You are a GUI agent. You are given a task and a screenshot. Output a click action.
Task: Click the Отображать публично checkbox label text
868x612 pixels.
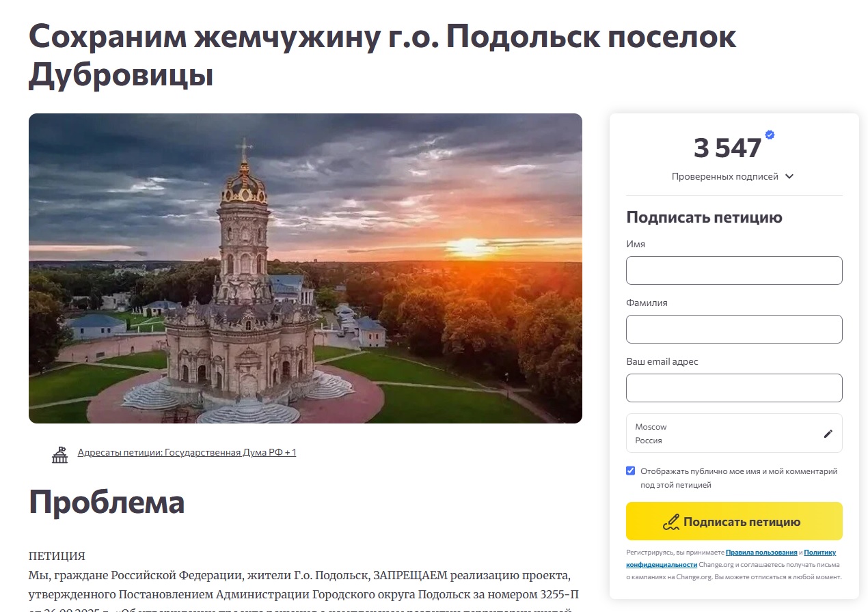click(x=739, y=478)
